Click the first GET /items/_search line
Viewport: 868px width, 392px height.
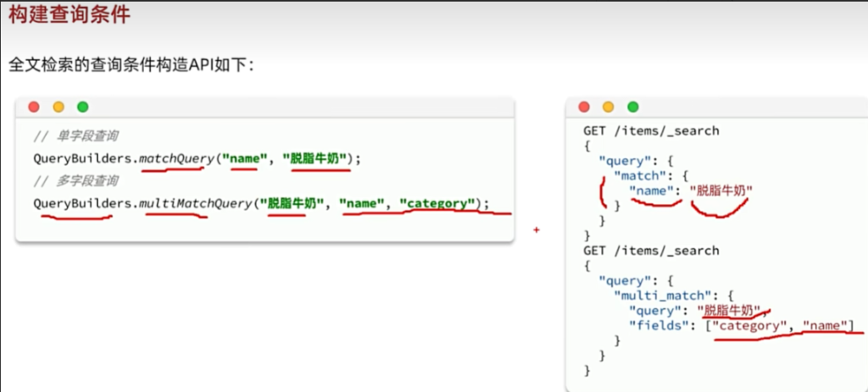[650, 130]
